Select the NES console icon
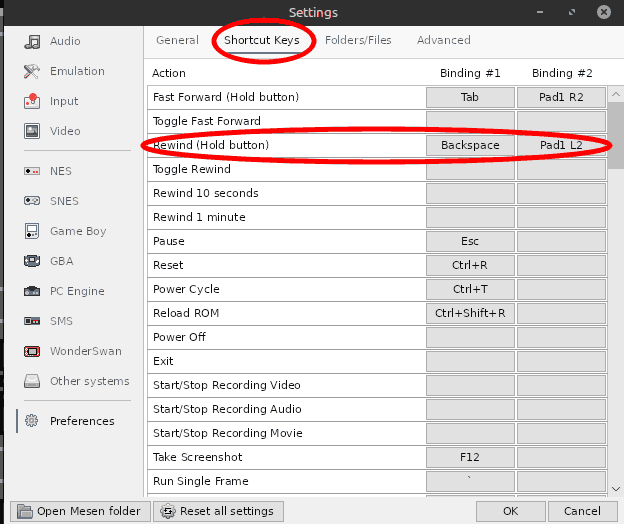624x524 pixels. click(x=32, y=171)
